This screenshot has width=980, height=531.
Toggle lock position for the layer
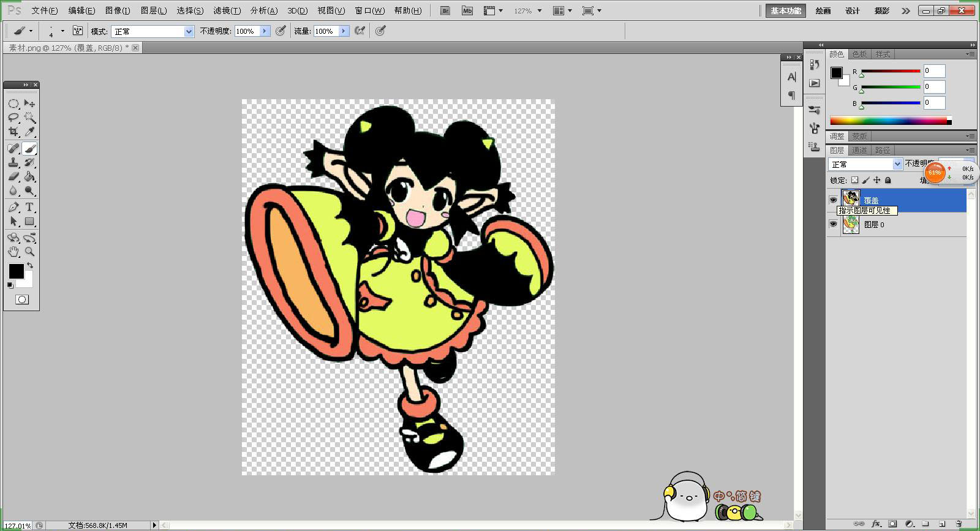click(x=876, y=180)
